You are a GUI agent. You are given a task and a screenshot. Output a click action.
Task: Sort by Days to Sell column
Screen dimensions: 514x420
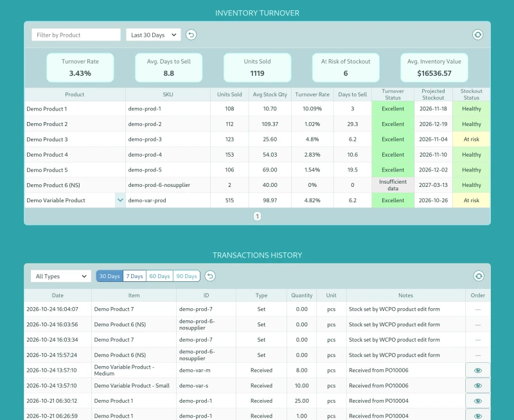click(x=352, y=94)
